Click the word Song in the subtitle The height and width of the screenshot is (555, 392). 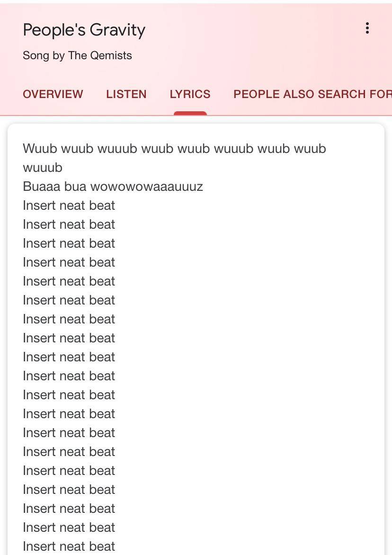pos(36,55)
